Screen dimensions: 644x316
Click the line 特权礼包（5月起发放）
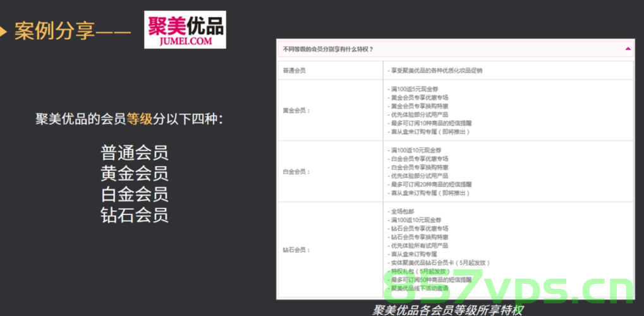tap(419, 272)
